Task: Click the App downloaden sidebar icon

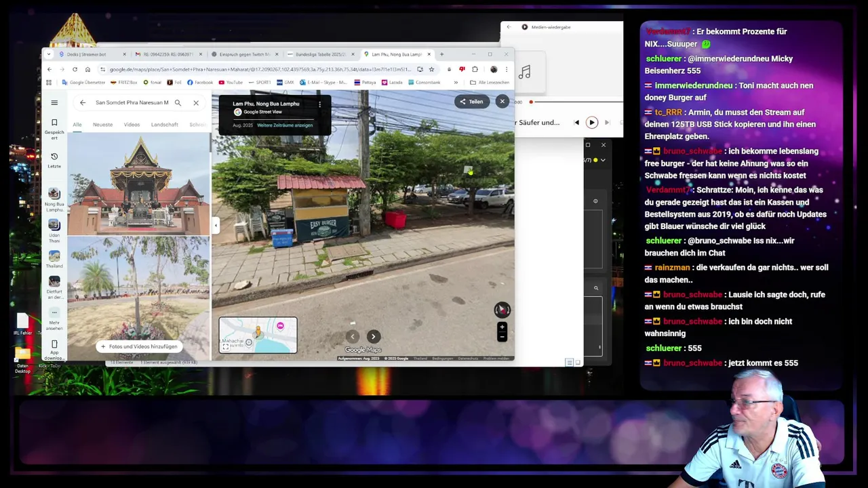Action: [x=54, y=350]
